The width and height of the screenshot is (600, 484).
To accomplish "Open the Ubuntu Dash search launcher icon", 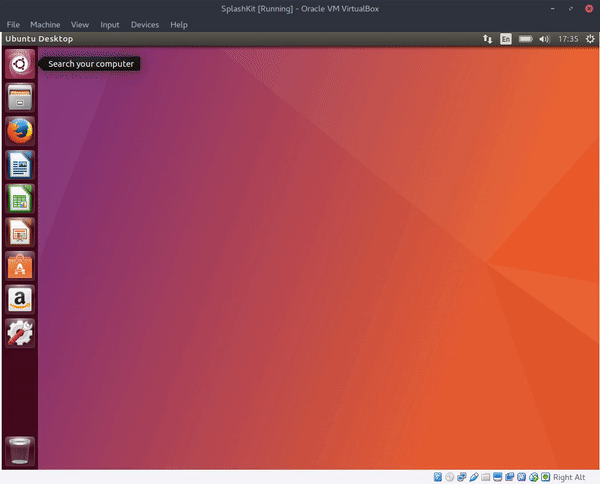I will pos(20,64).
